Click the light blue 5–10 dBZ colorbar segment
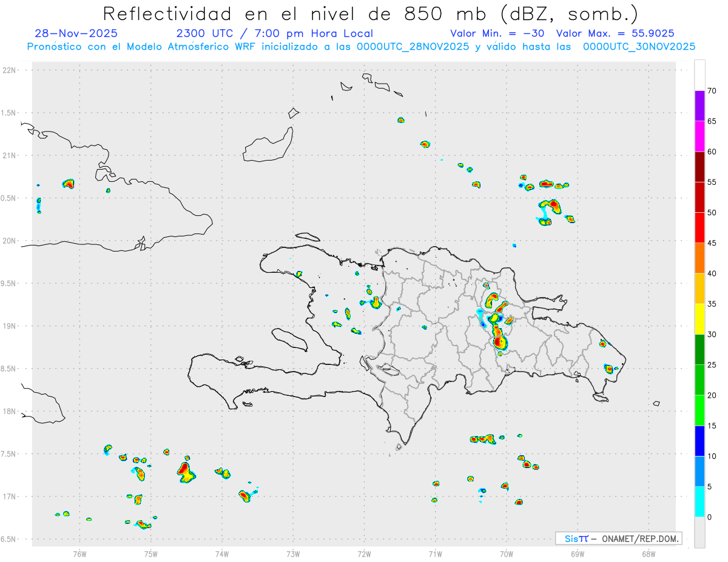Screen dimensions: 728x562 click(x=699, y=472)
